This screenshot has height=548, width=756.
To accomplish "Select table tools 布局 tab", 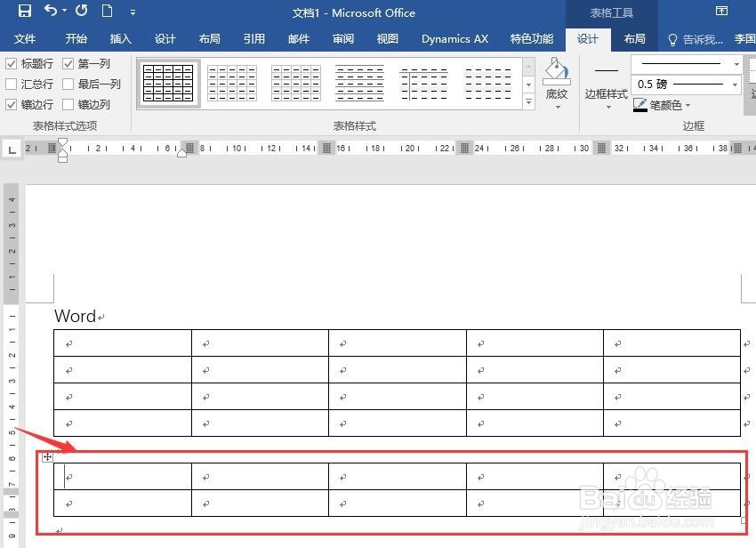I will click(x=634, y=38).
